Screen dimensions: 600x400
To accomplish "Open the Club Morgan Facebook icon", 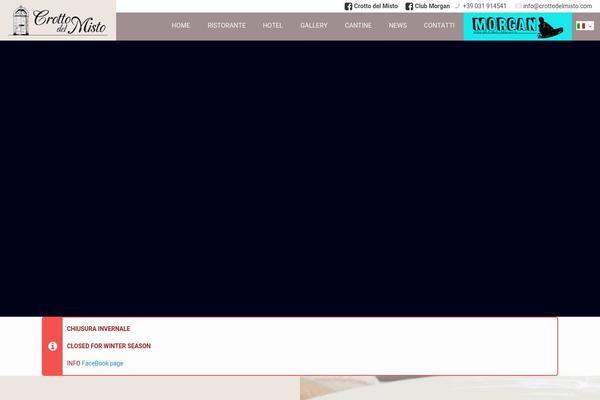I will (x=409, y=6).
